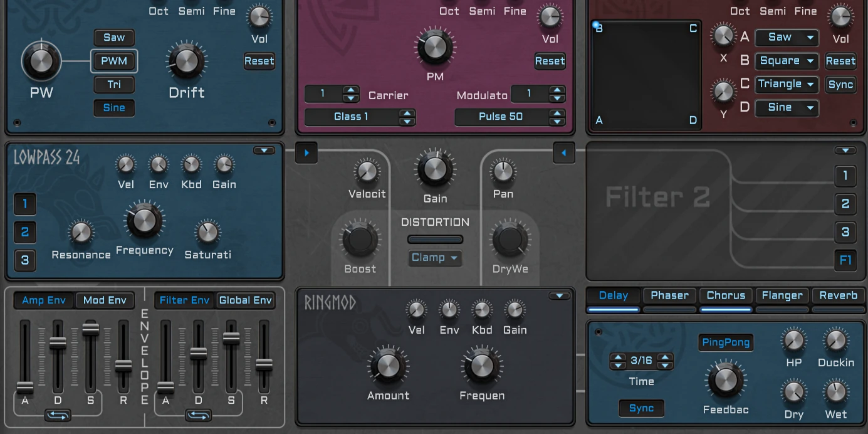Click the filter Frequency knob in Lowpass 24
This screenshot has height=434, width=868.
tap(144, 220)
